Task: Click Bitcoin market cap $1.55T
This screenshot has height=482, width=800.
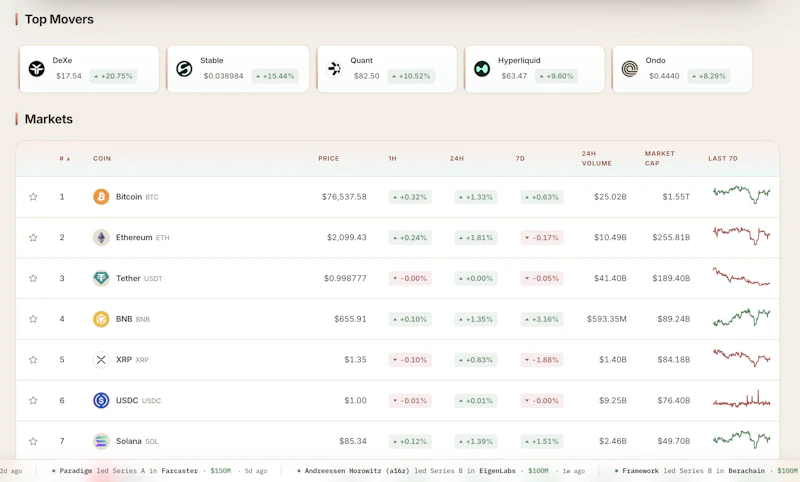Action: (676, 197)
